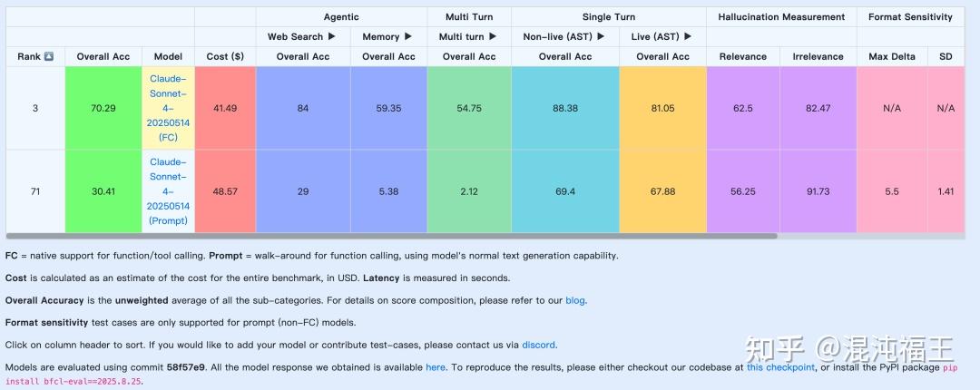Expand the Memory column group
980x390 pixels.
pos(407,36)
